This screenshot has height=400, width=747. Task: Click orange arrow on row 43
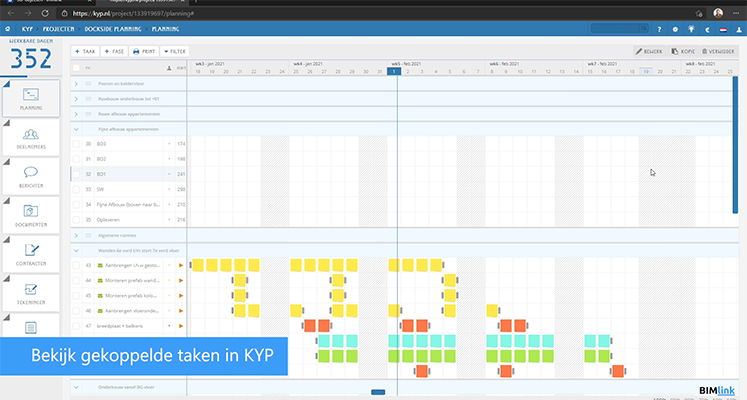click(181, 265)
